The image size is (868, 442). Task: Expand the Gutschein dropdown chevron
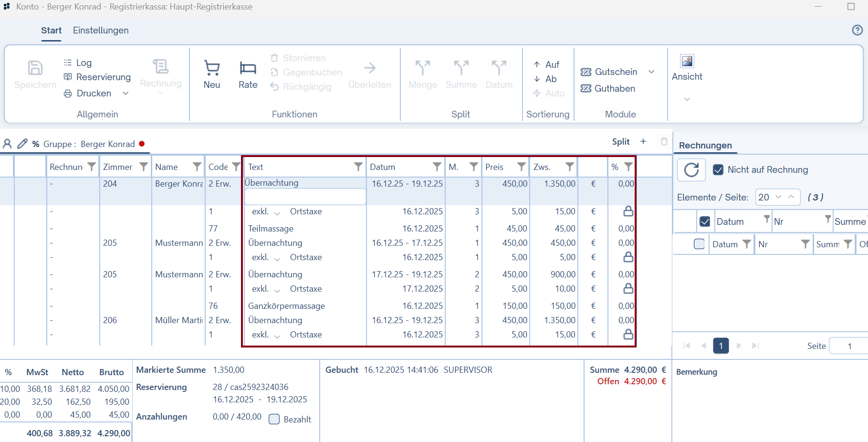tap(651, 72)
